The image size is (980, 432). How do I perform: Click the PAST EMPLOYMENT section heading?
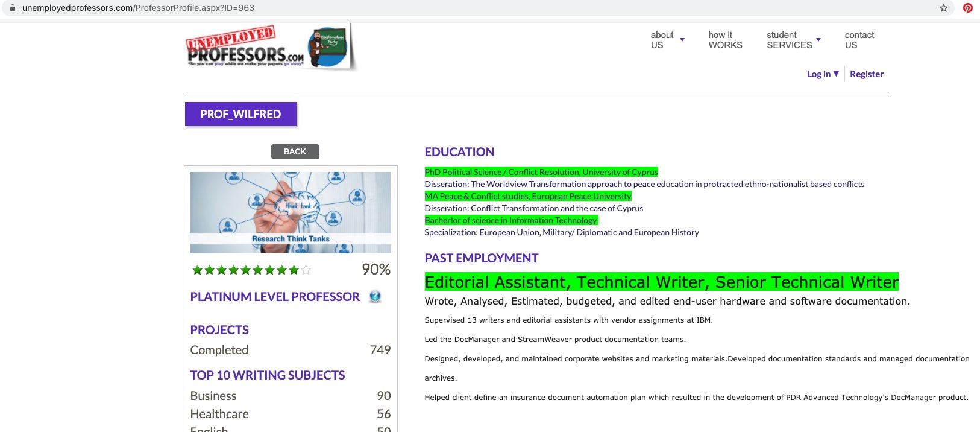point(481,258)
